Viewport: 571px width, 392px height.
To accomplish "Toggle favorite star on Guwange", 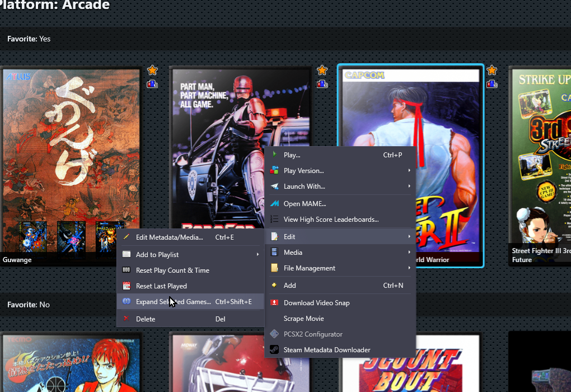I will [152, 70].
